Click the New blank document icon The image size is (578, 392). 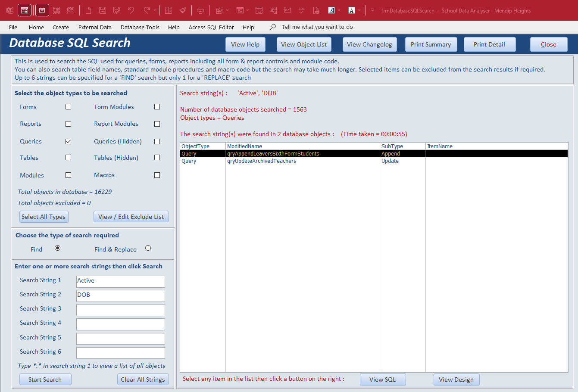coord(88,10)
